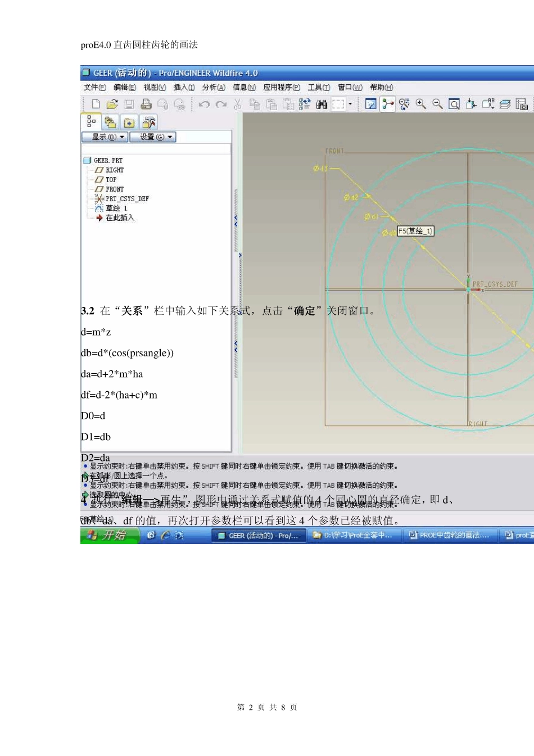Image resolution: width=534 pixels, height=756 pixels.
Task: Click the Refit view icon
Action: click(454, 104)
